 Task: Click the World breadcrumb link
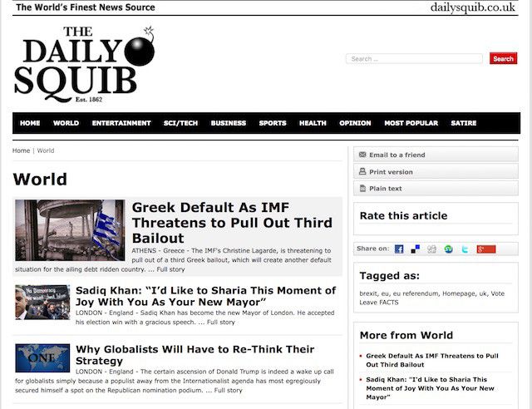click(x=46, y=150)
